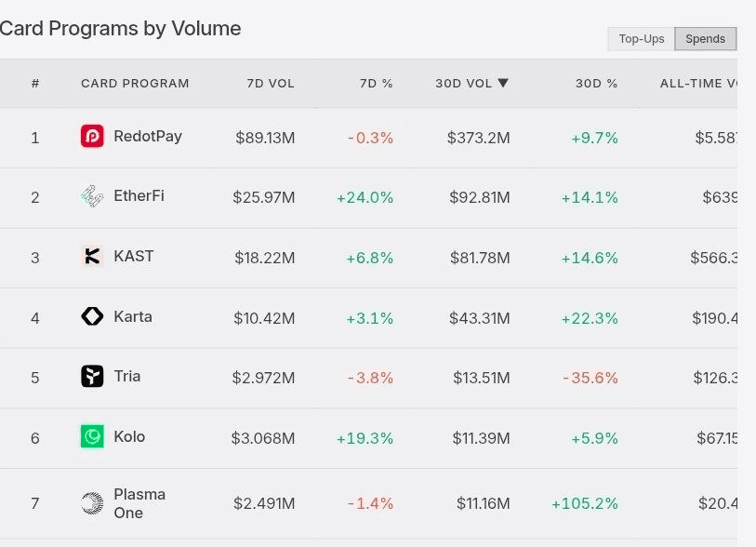Sort by the 7D % column header
Image resolution: width=756 pixels, height=547 pixels.
click(376, 84)
